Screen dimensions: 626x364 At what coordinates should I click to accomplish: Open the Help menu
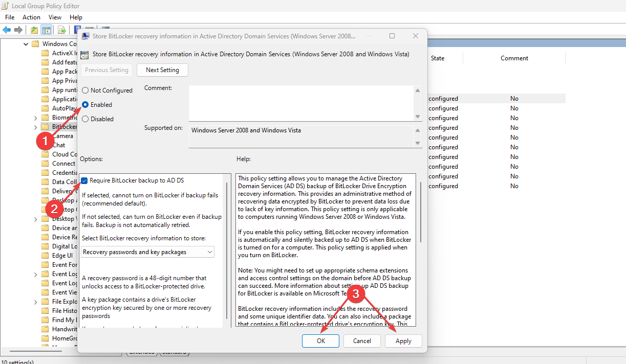(x=76, y=17)
